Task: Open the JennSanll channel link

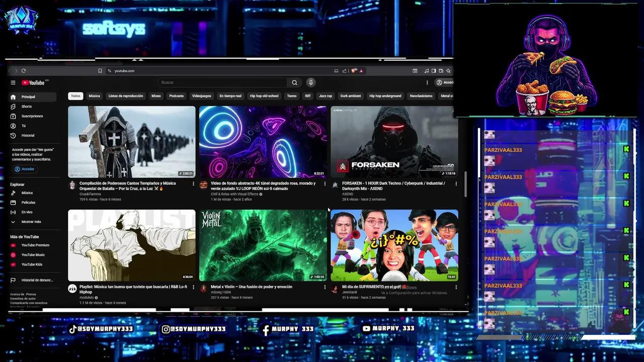Action: (350, 292)
